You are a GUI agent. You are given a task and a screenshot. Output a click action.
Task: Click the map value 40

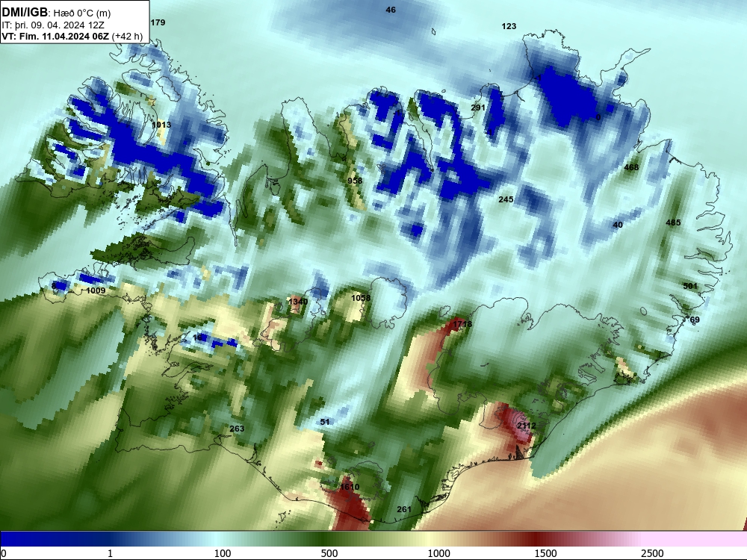[618, 225]
